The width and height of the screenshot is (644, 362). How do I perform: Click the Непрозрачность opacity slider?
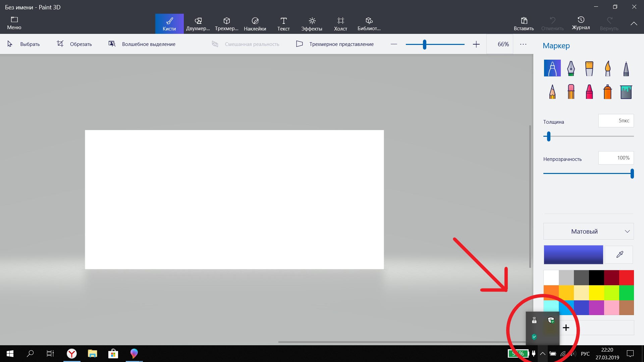588,173
